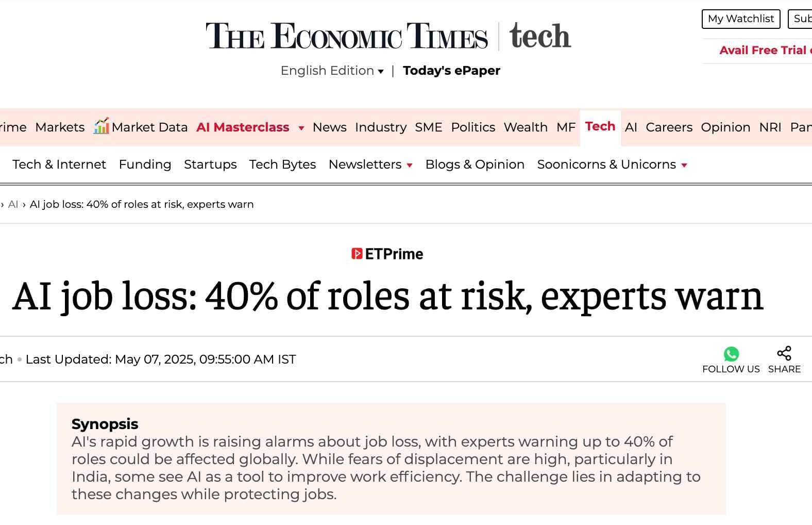Click the ETPrime logo badge
The height and width of the screenshot is (525, 812).
click(x=387, y=254)
